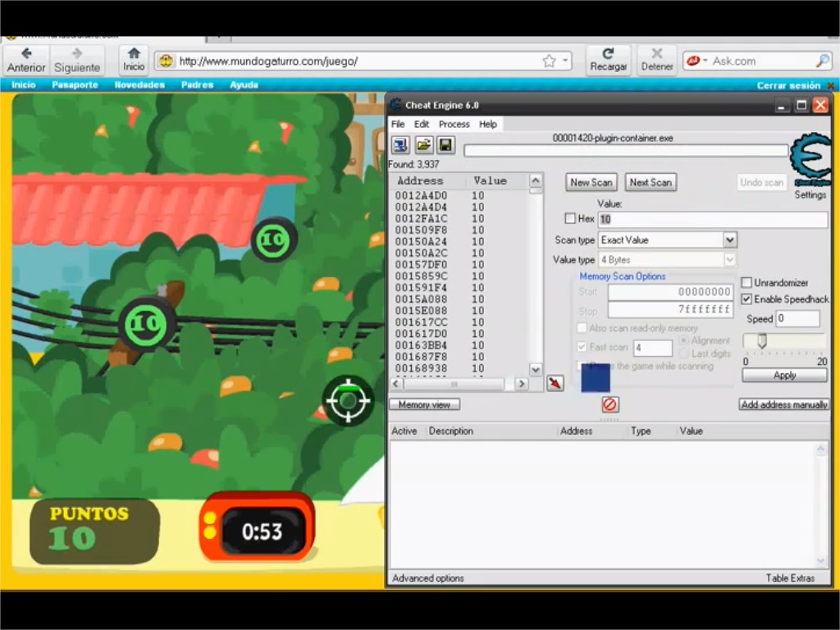Select the Last digits radio button
840x630 pixels.
[683, 354]
